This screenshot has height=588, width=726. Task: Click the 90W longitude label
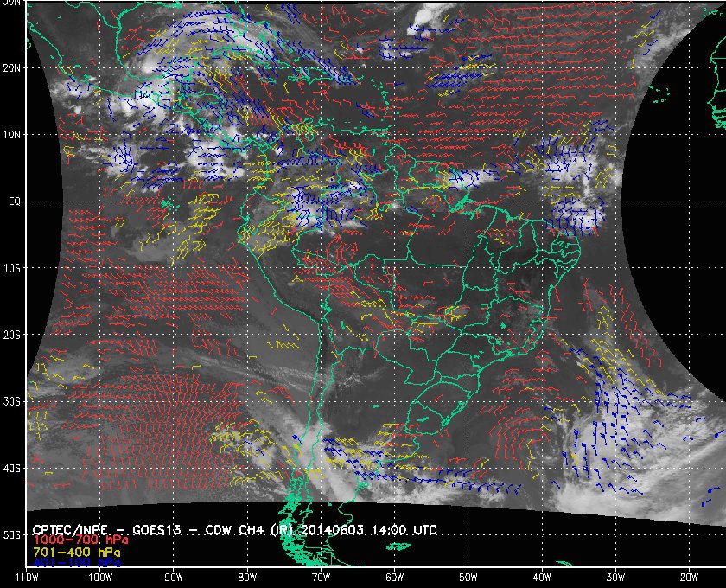(x=174, y=577)
